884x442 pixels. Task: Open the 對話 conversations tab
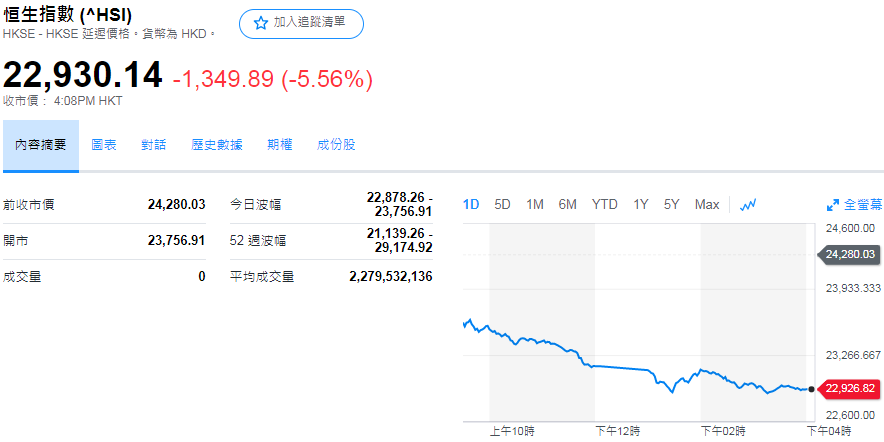coord(154,145)
